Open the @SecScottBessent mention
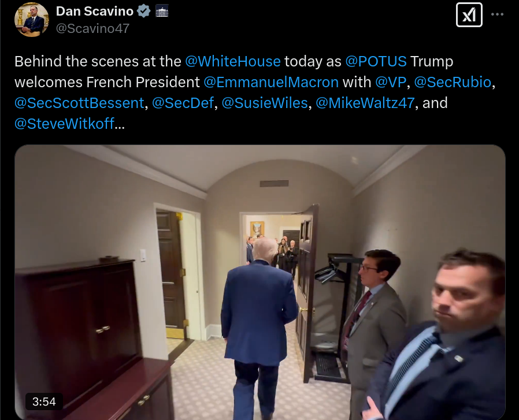519x420 pixels. tap(79, 103)
